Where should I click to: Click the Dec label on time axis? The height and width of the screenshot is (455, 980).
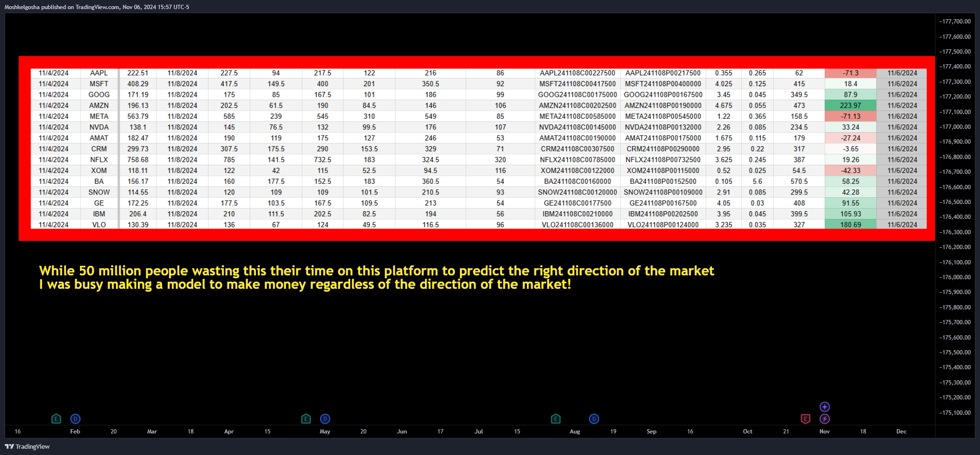(902, 432)
